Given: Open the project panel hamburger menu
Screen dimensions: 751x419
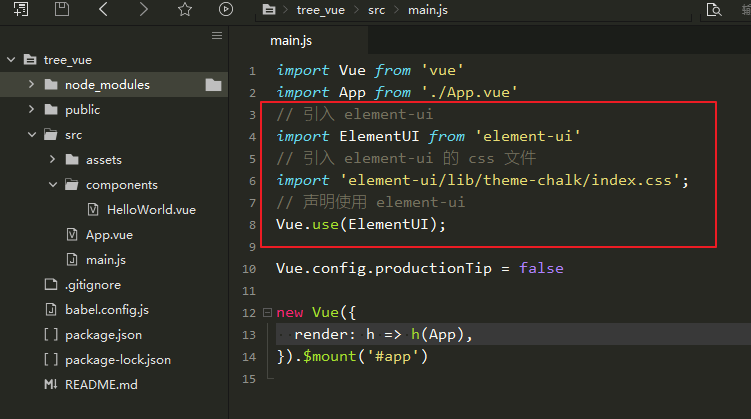Looking at the screenshot, I should click(x=217, y=36).
